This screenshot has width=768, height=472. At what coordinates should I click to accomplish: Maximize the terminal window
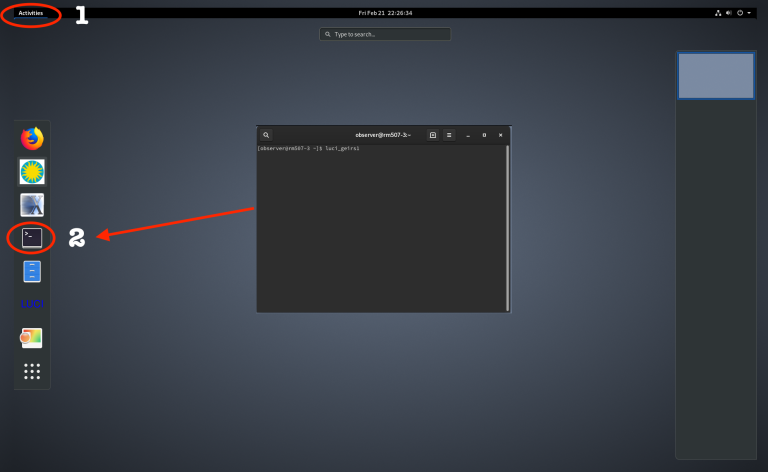484,135
